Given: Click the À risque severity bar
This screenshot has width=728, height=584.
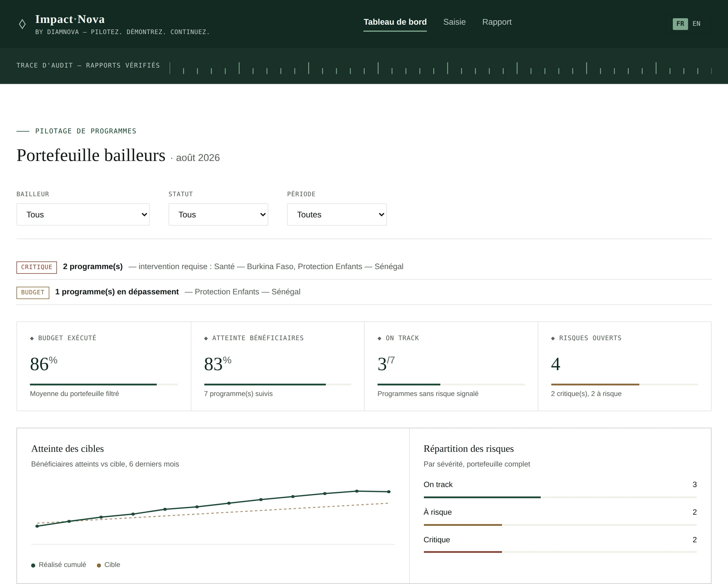Looking at the screenshot, I should coord(560,525).
